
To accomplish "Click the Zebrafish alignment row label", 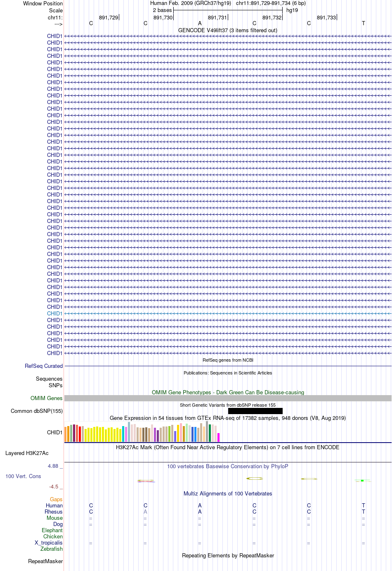I will click(x=52, y=549).
